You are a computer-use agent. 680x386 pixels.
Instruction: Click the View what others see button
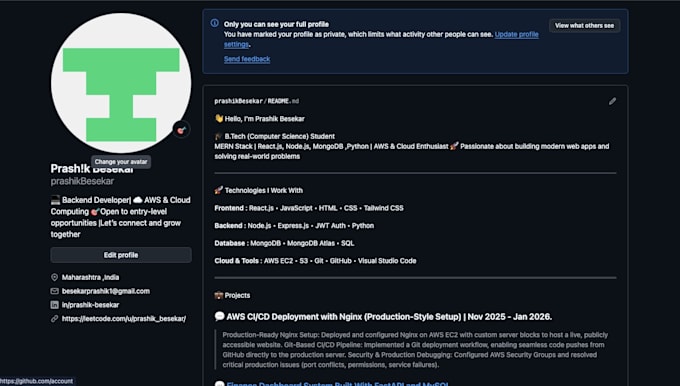(x=584, y=26)
